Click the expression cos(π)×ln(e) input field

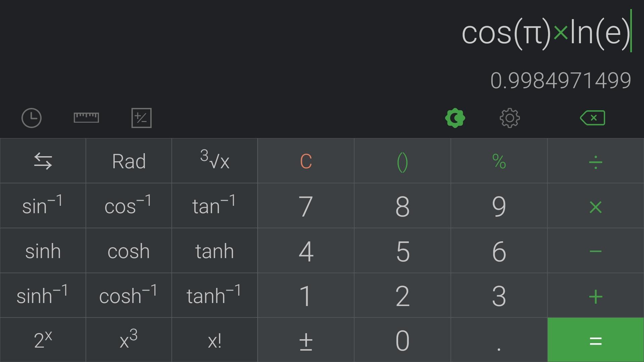[x=547, y=33]
